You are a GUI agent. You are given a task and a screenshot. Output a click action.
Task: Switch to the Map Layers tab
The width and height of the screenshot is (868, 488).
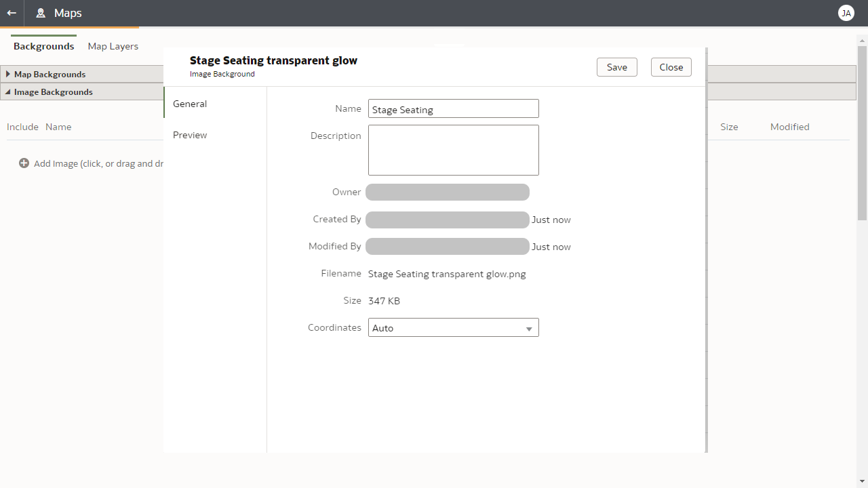pyautogui.click(x=113, y=46)
